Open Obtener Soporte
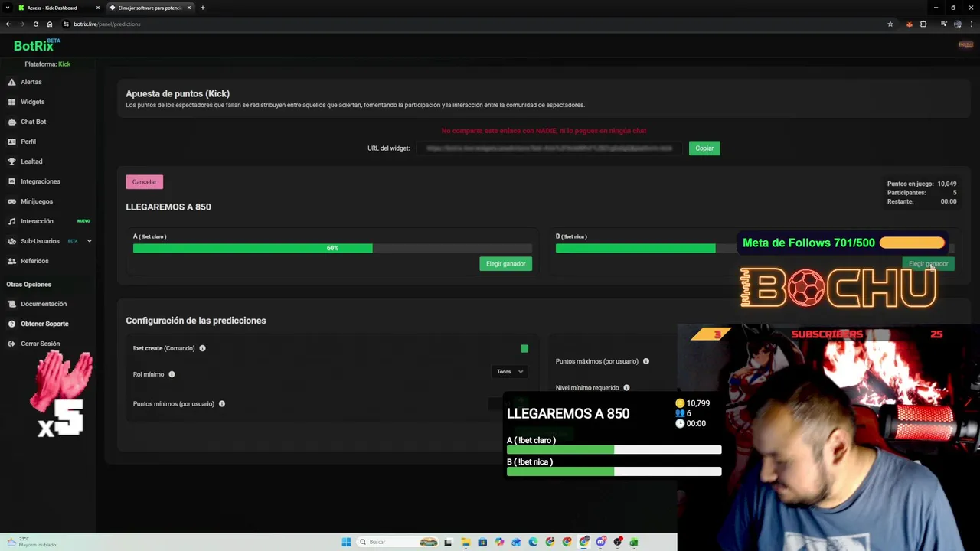The image size is (980, 551). pyautogui.click(x=44, y=324)
